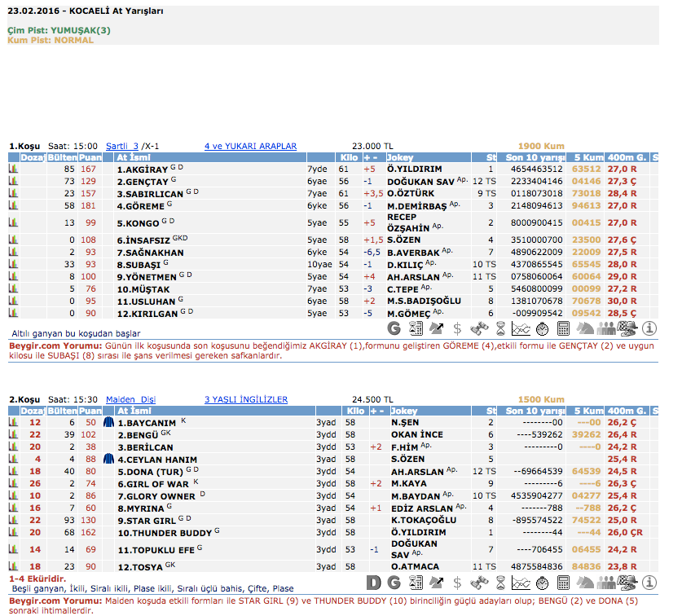
Task: Click the checkered flag icon in race 2
Action: pos(627,583)
